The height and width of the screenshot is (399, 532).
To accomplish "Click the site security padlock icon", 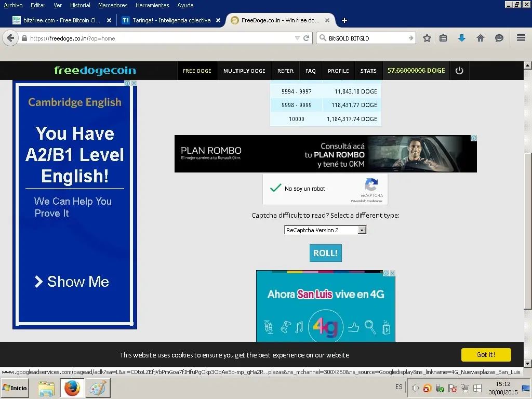I will click(24, 38).
